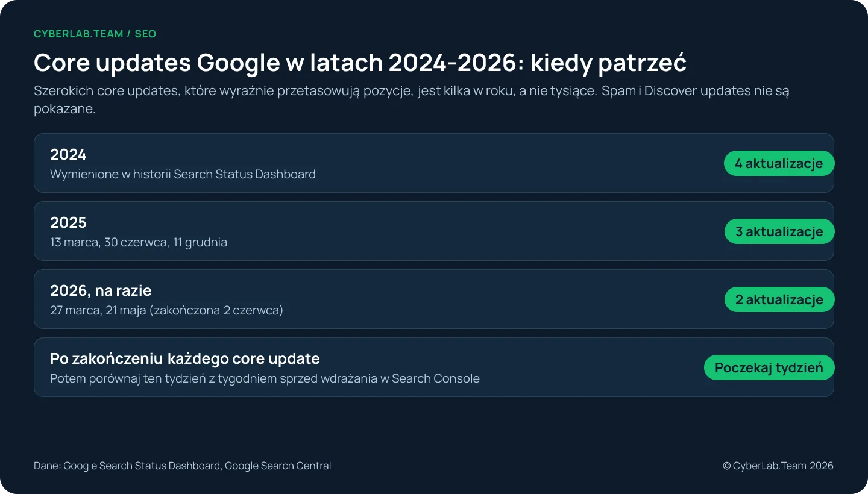
Task: Select the '2025' row heading
Action: click(68, 223)
